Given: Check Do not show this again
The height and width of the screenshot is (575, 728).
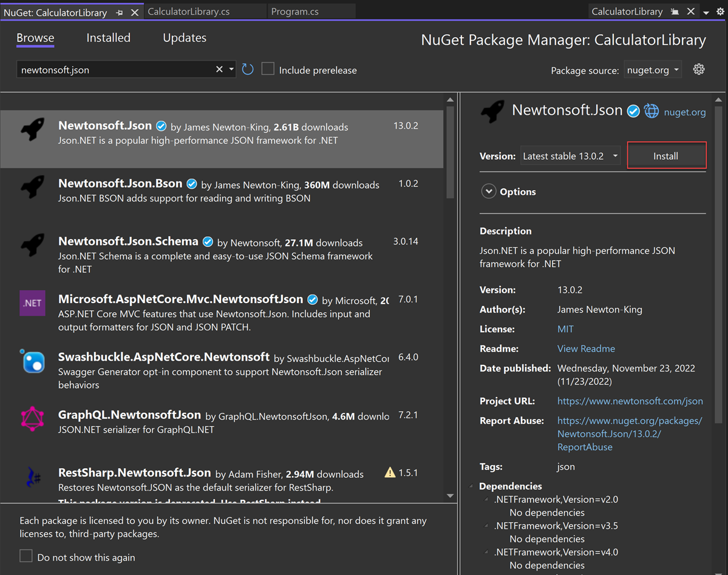Looking at the screenshot, I should 25,557.
